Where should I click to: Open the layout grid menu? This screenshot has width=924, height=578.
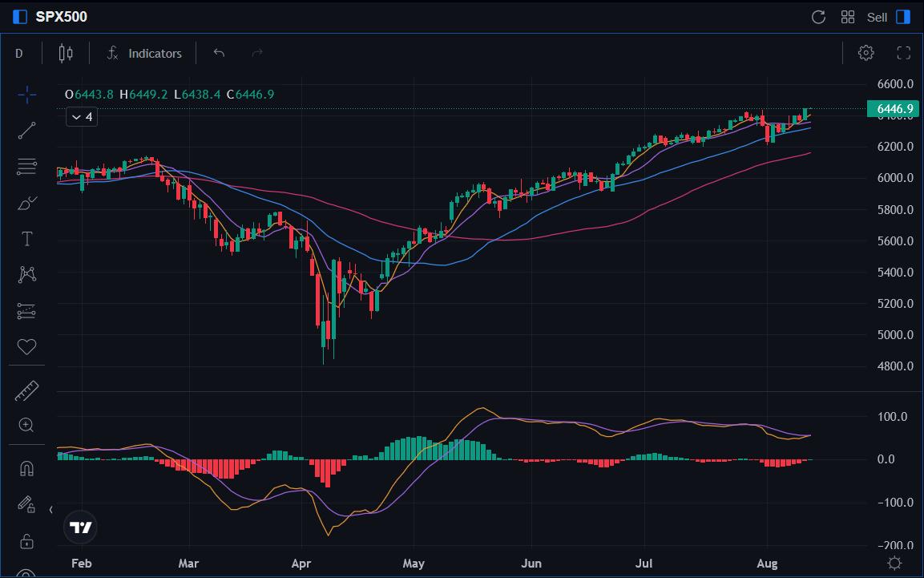847,16
